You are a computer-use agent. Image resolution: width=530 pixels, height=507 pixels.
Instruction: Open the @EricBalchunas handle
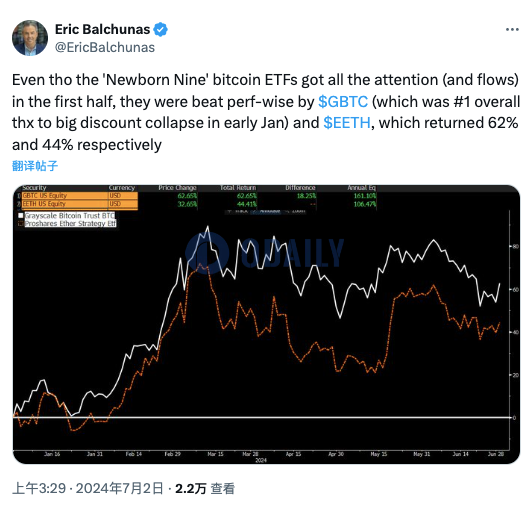pyautogui.click(x=105, y=47)
